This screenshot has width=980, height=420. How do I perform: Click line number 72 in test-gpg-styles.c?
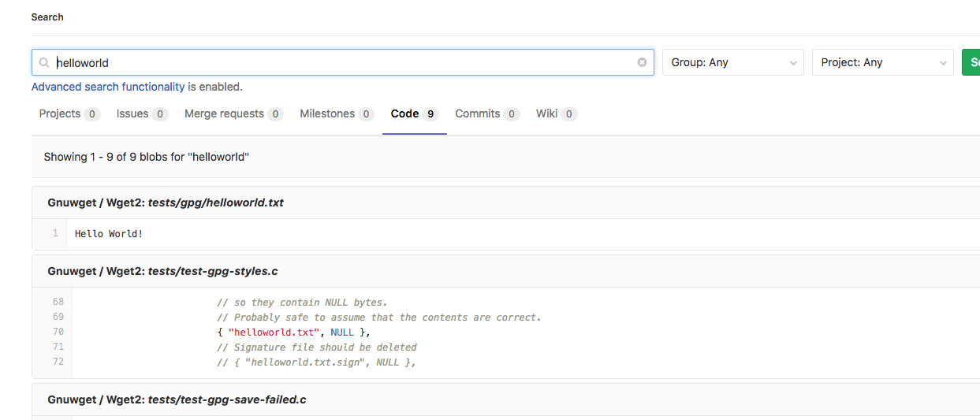click(x=58, y=362)
